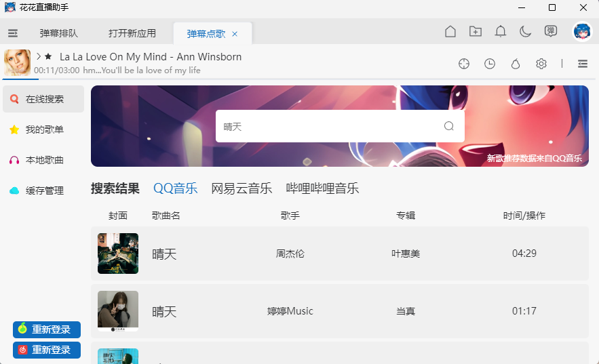The image size is (599, 364).
Task: Click the 封面 column header
Action: pyautogui.click(x=117, y=216)
